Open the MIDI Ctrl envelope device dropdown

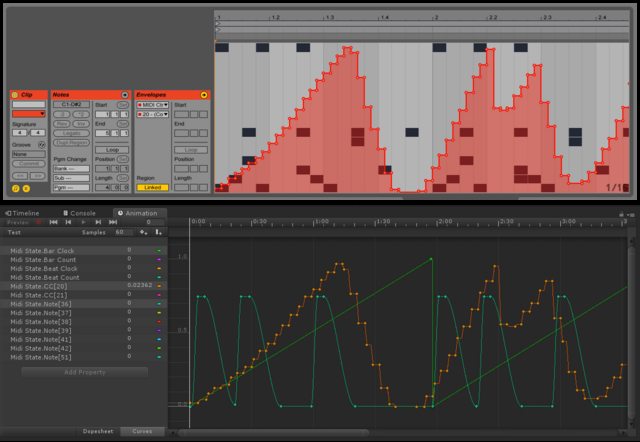[152, 104]
